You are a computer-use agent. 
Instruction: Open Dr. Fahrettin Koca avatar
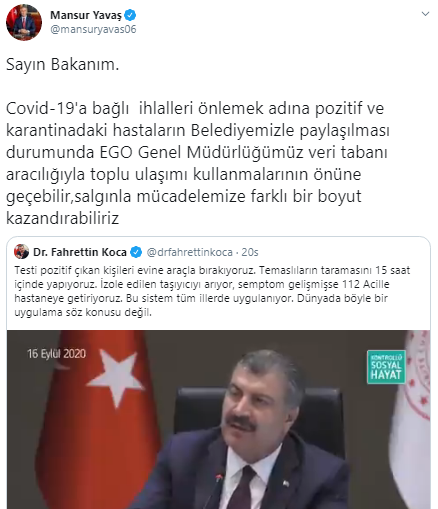point(21,252)
